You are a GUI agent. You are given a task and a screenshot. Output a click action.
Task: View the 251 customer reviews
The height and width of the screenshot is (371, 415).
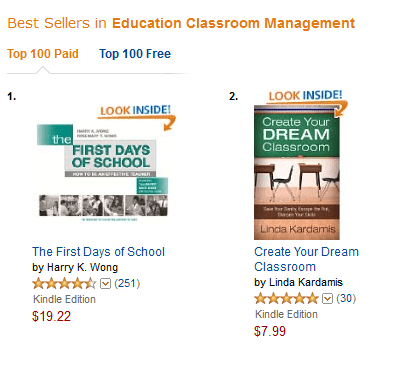tap(127, 284)
